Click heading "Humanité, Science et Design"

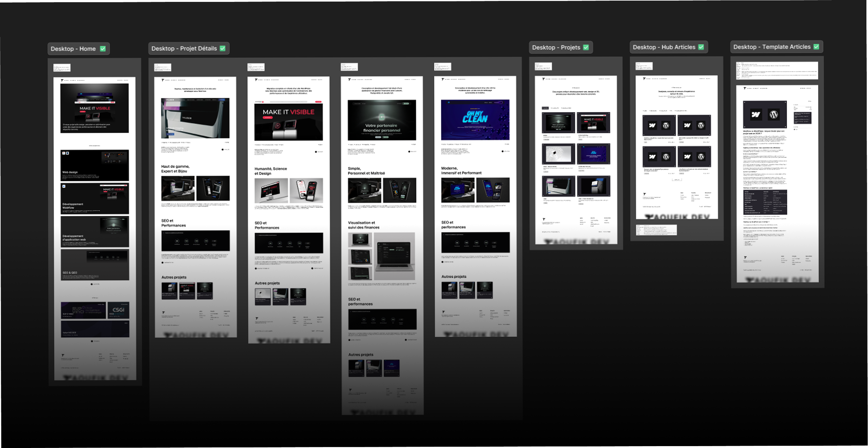(271, 171)
